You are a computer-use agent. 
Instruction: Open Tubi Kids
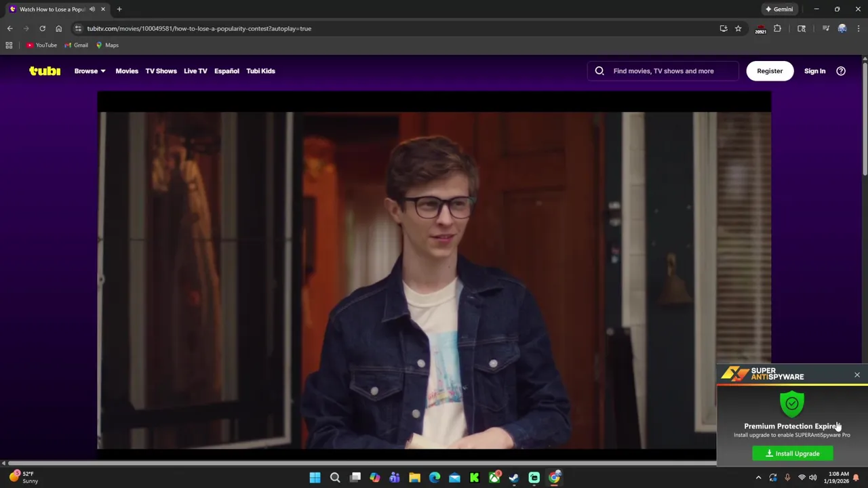pyautogui.click(x=260, y=70)
